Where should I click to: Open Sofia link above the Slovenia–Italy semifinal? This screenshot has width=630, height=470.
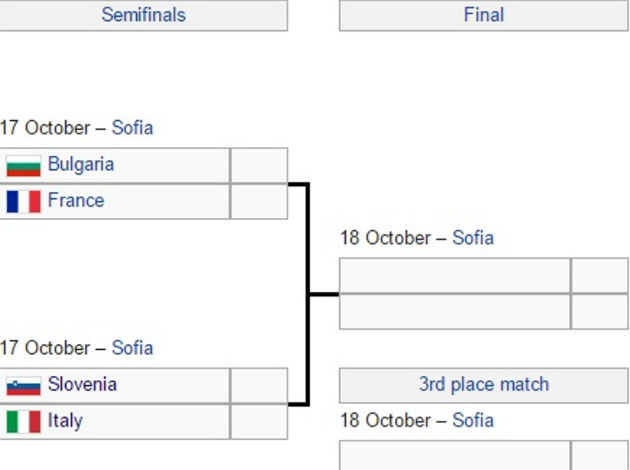click(132, 348)
